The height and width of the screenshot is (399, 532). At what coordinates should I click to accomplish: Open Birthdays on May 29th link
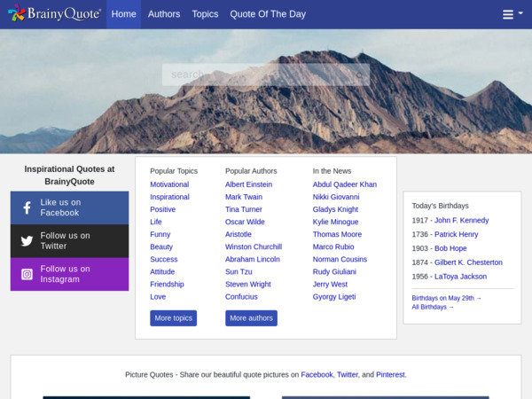(447, 298)
